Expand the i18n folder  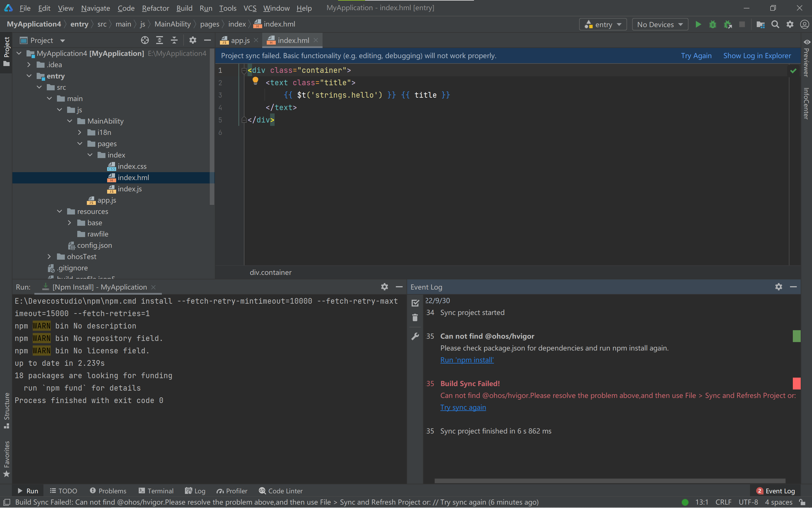[x=80, y=132]
